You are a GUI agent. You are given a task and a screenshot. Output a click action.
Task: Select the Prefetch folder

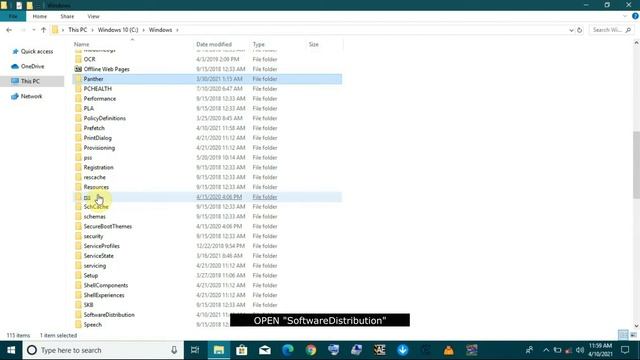pyautogui.click(x=94, y=128)
